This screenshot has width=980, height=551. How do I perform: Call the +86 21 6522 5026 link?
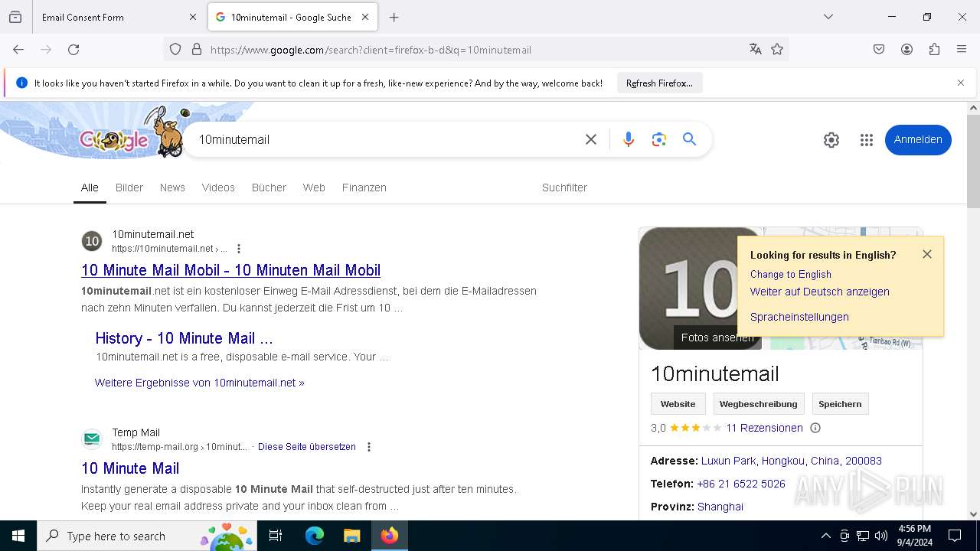741,484
